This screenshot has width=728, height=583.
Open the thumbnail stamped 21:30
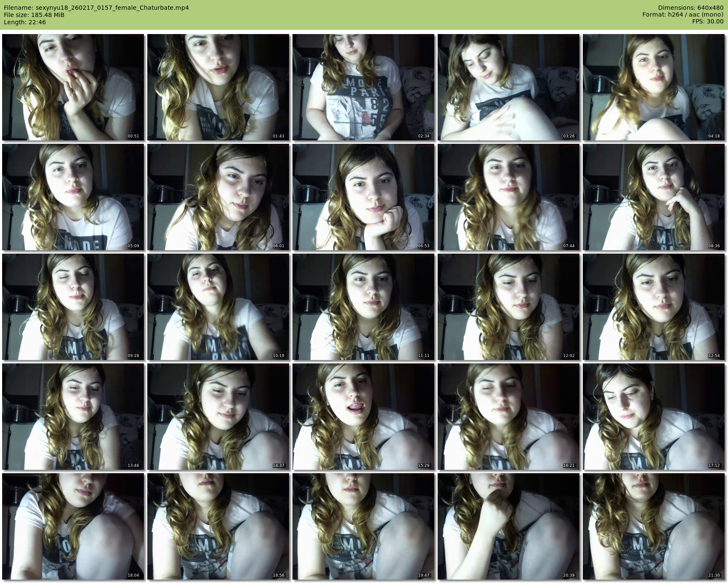[x=654, y=526]
